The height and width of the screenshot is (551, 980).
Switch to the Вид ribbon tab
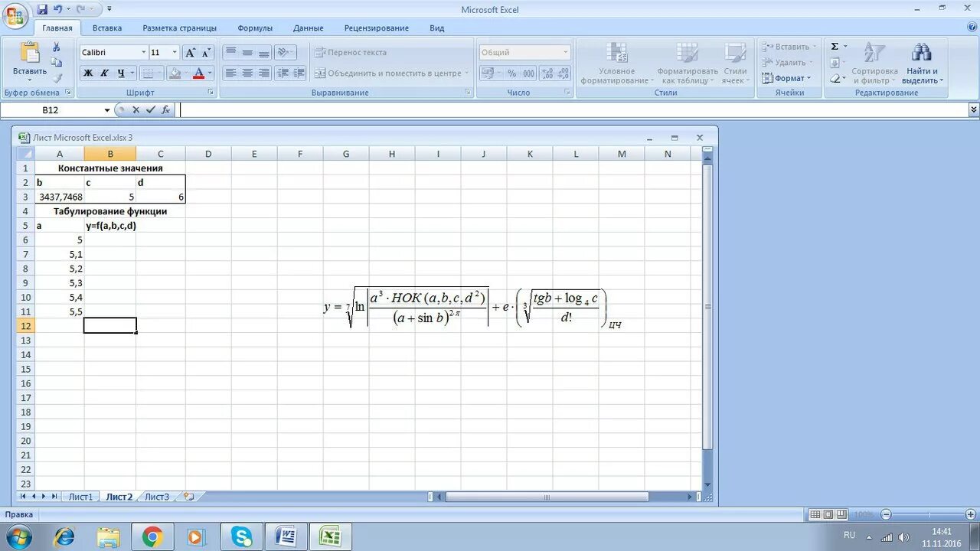coord(436,28)
